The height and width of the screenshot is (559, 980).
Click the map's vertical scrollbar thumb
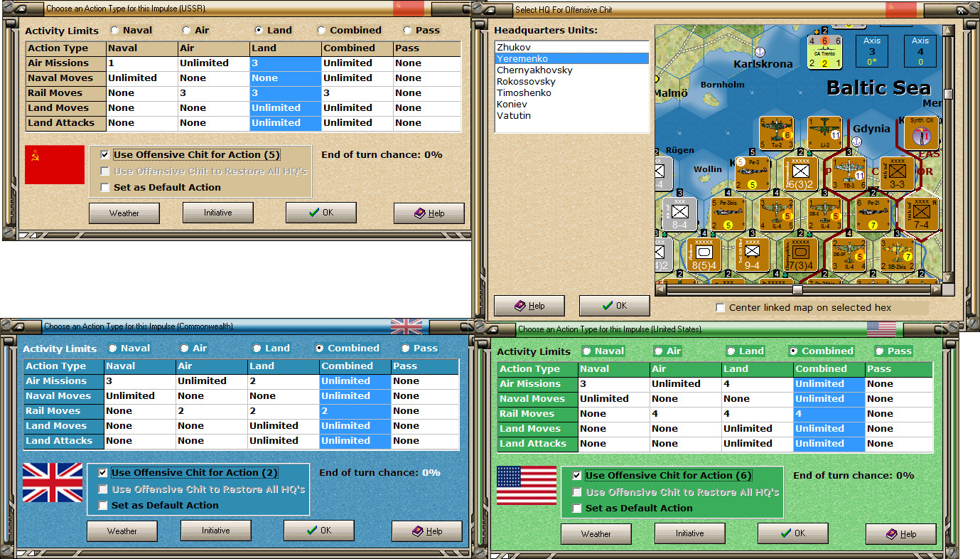[x=948, y=94]
